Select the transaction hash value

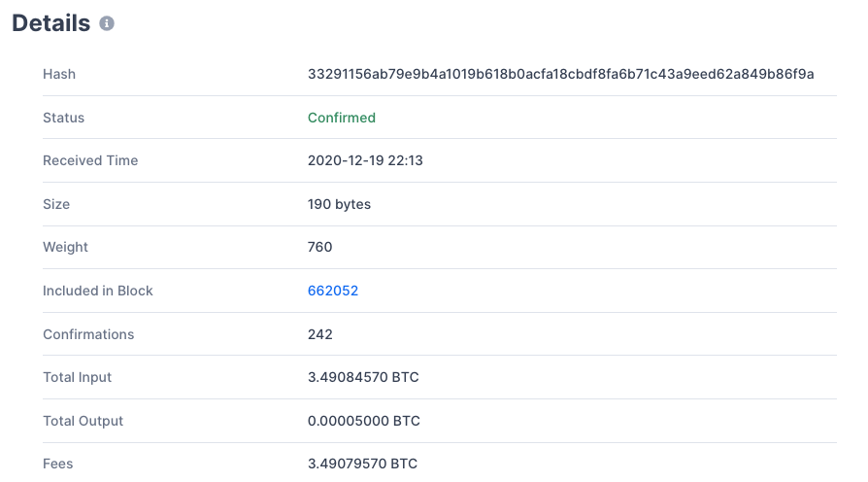point(561,74)
